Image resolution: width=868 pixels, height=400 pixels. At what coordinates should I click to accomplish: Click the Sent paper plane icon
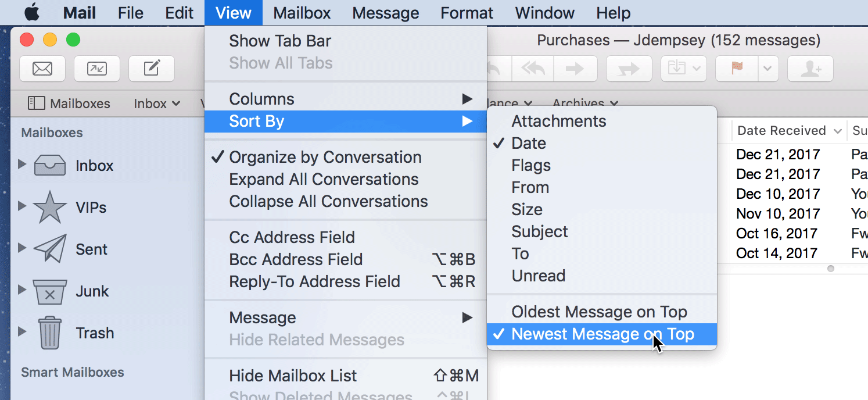49,249
